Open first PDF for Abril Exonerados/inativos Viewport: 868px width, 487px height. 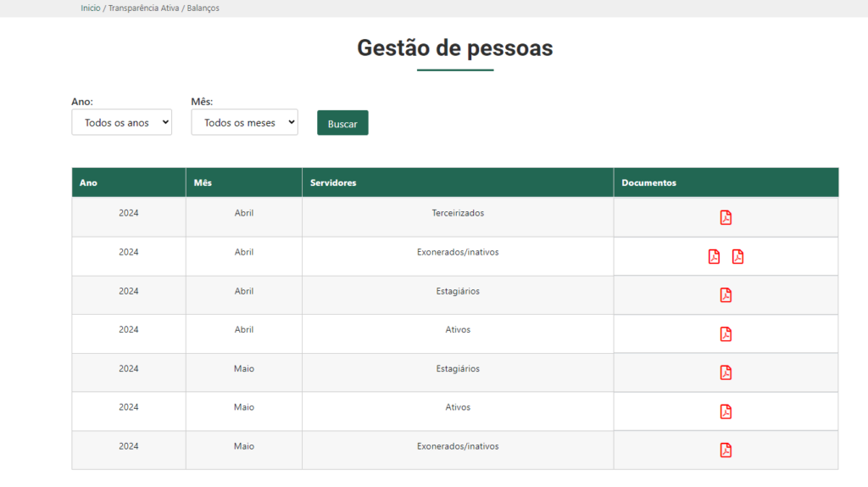(x=714, y=256)
